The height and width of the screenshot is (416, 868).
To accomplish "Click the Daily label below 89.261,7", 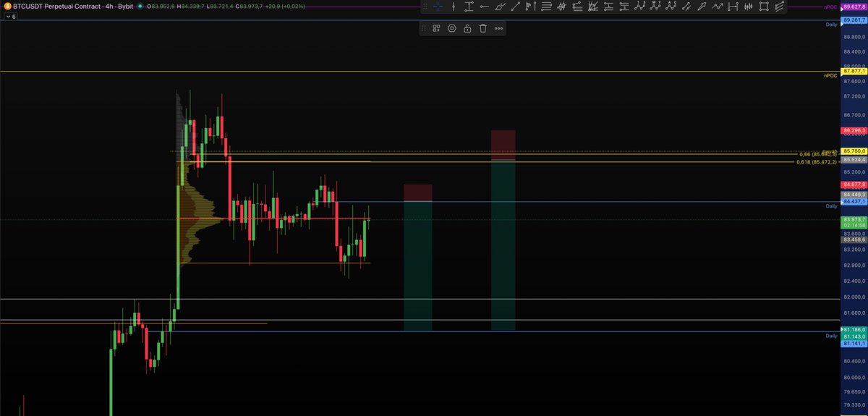I will tap(831, 25).
